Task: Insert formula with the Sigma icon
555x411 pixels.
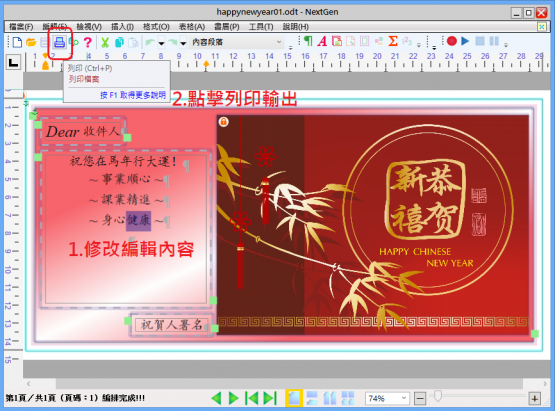Action: point(393,41)
